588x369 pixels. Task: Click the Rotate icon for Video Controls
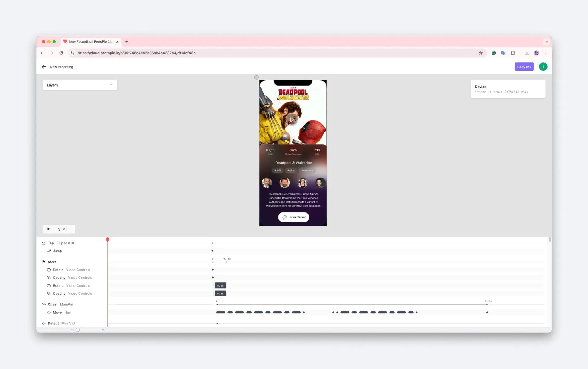coord(49,269)
